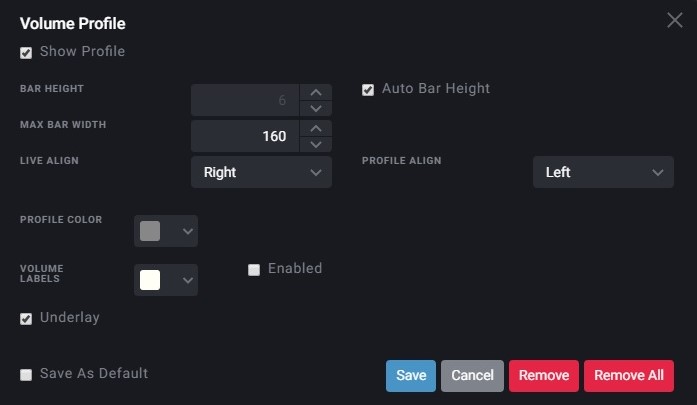Close the Volume Profile dialog

point(674,20)
